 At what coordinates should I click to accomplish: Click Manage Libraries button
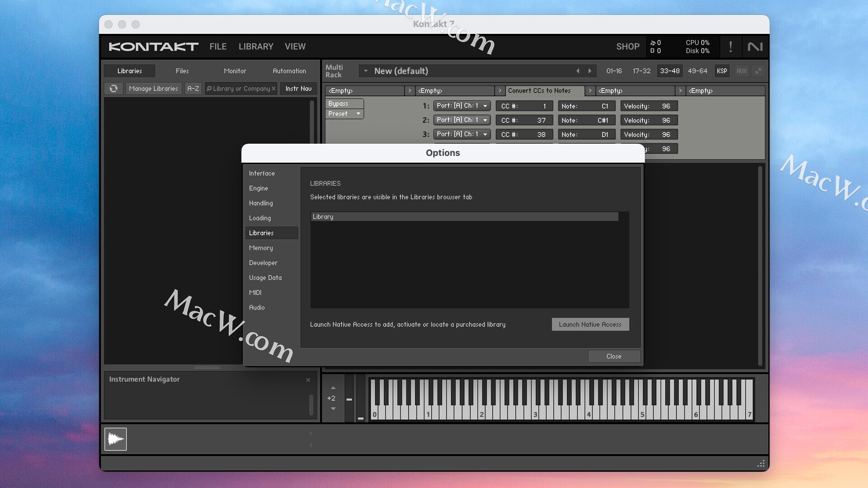tap(153, 89)
